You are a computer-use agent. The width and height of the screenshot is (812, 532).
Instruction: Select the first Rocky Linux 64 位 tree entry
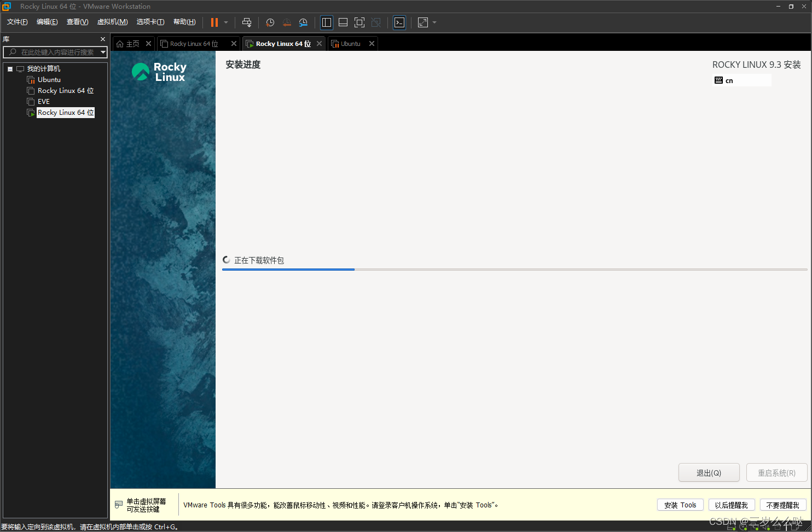point(66,91)
